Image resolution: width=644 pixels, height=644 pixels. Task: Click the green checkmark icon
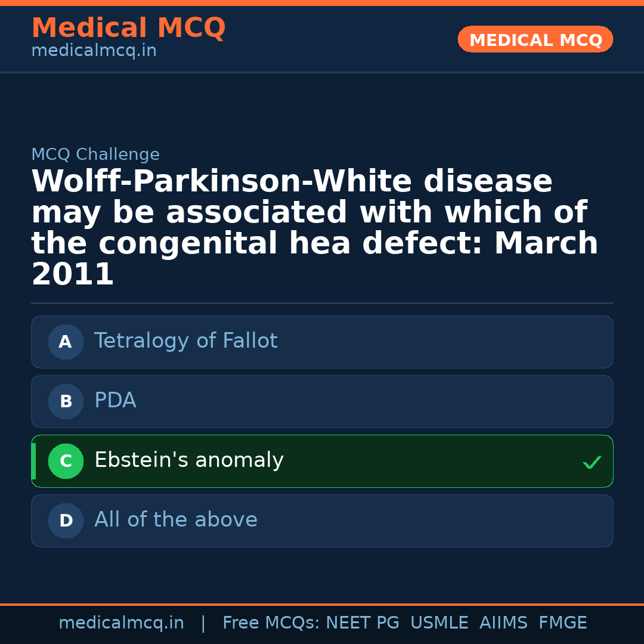coord(592,462)
